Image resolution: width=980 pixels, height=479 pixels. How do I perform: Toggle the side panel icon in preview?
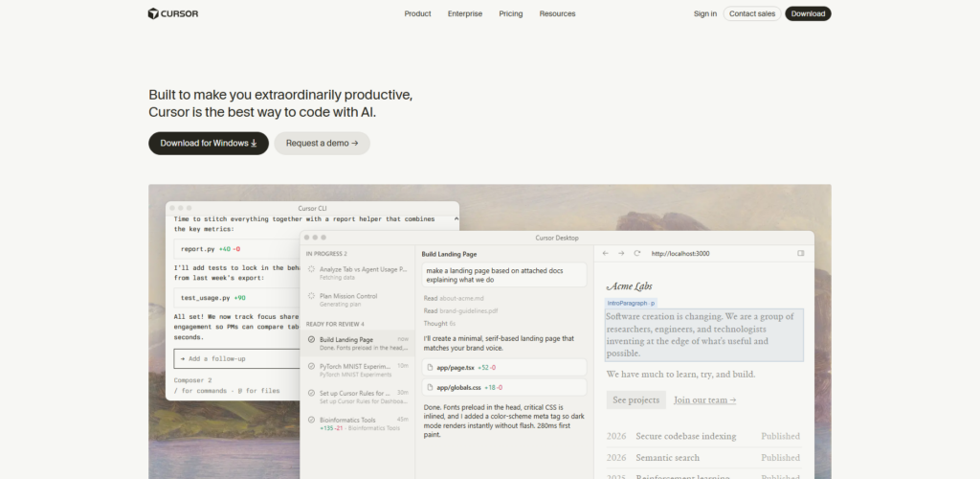click(x=800, y=253)
